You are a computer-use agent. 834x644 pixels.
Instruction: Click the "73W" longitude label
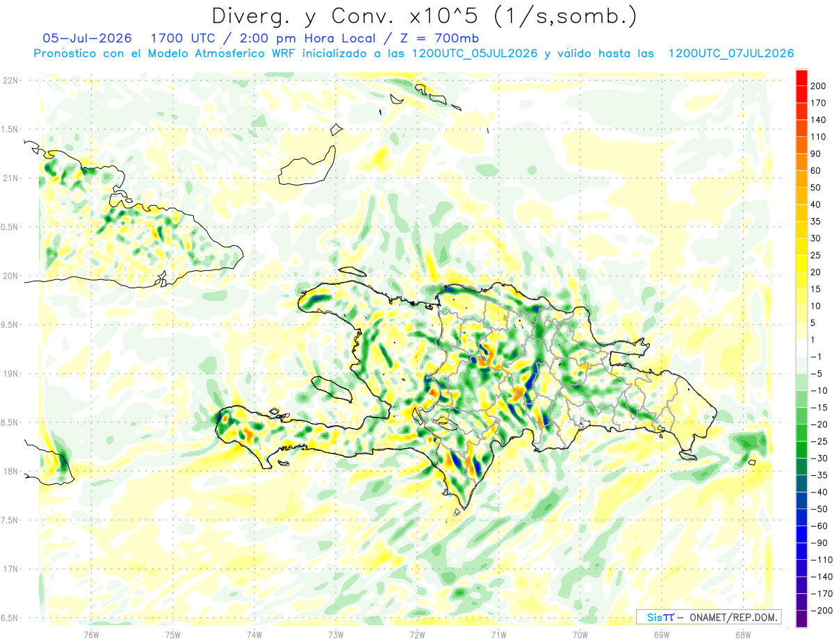336,634
